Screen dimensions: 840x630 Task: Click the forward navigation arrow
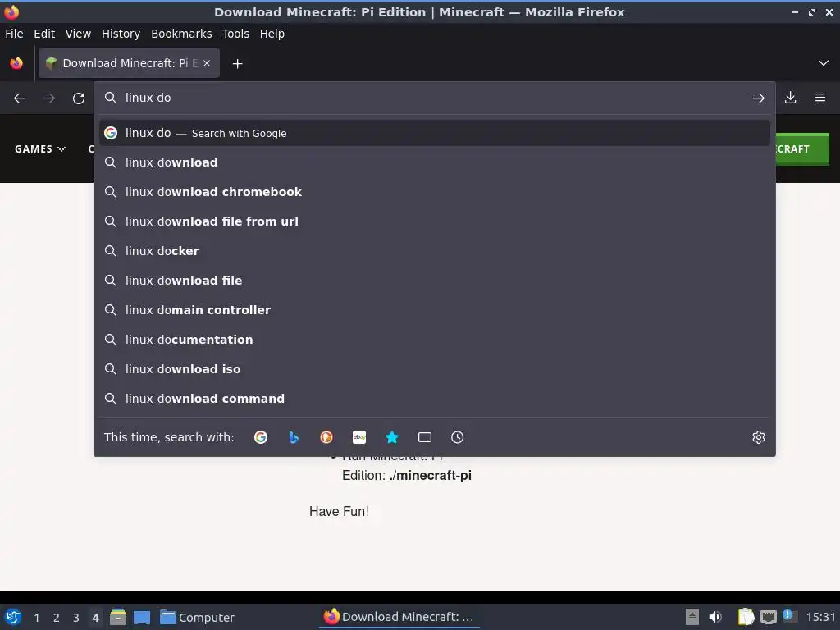click(x=49, y=98)
